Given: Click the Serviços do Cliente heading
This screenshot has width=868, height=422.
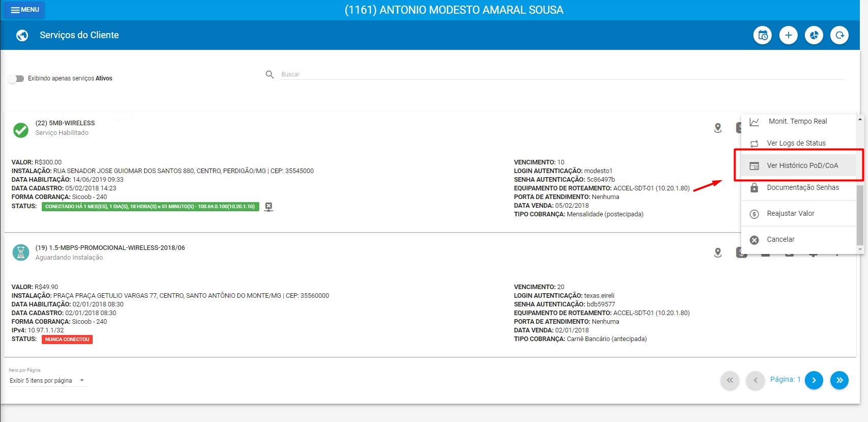Looking at the screenshot, I should [79, 35].
